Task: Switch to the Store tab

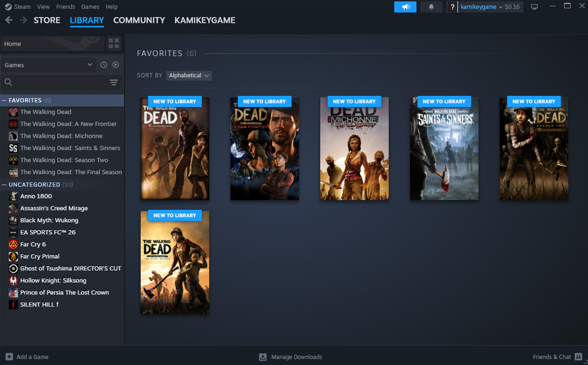Action: point(47,20)
